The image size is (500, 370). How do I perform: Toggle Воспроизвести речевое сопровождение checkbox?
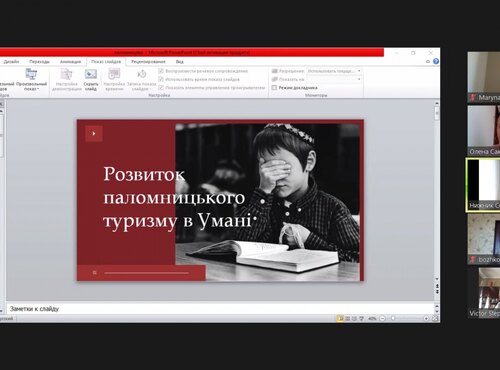click(x=161, y=71)
